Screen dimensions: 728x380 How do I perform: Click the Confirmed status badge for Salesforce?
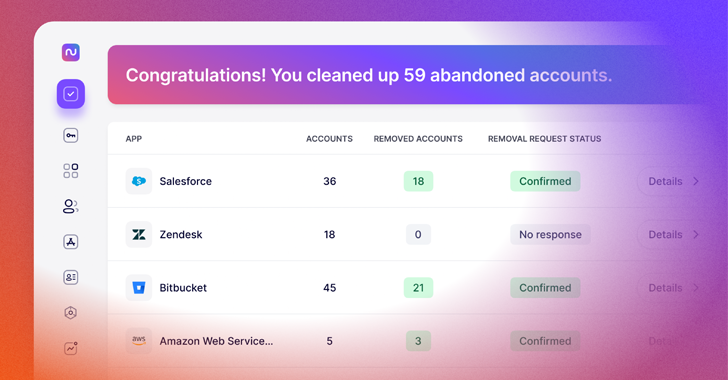click(x=545, y=181)
